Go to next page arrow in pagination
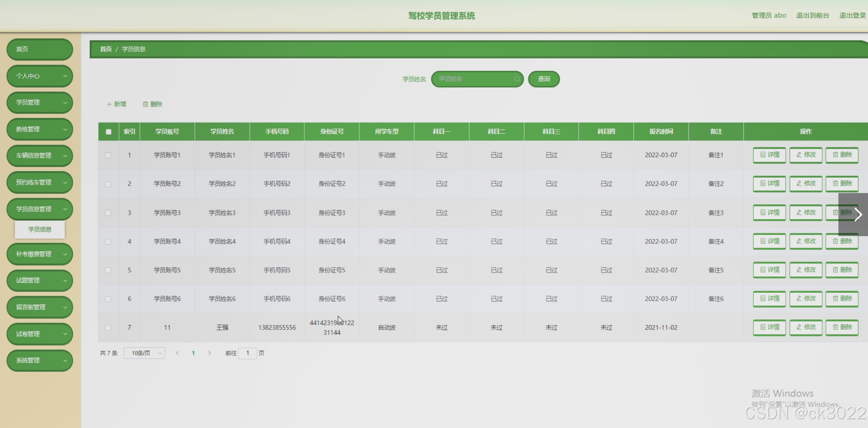 [209, 353]
